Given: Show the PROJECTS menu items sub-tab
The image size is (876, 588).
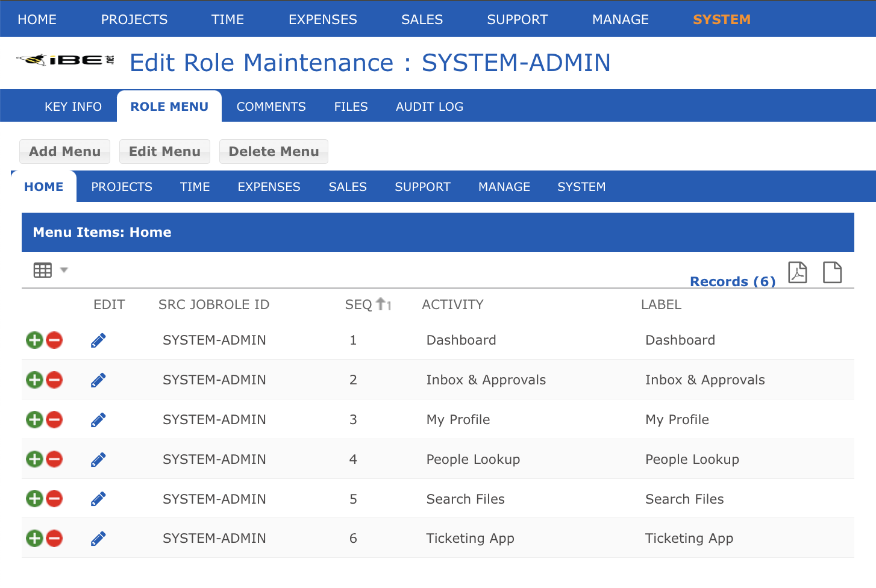Looking at the screenshot, I should 122,187.
